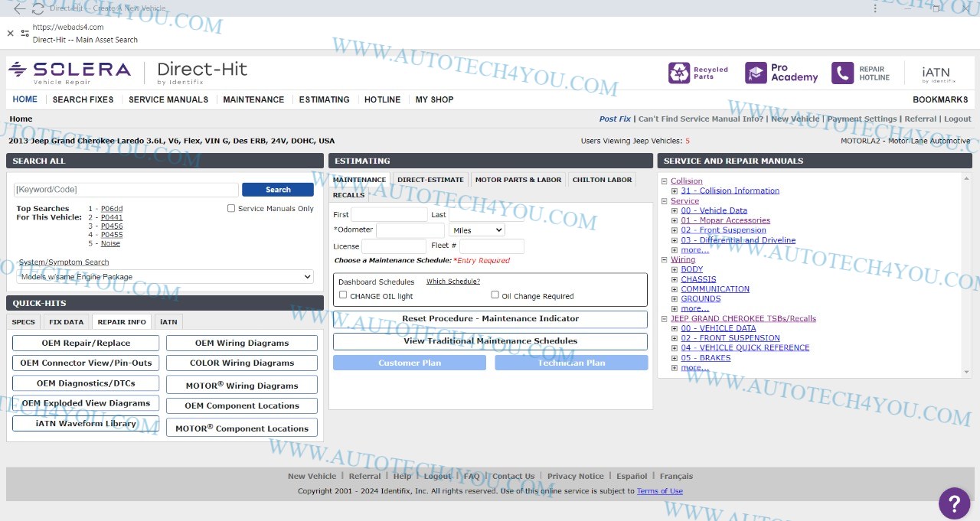Open the System/Symptom Search dropdown
The width and height of the screenshot is (980, 521).
pyautogui.click(x=165, y=277)
